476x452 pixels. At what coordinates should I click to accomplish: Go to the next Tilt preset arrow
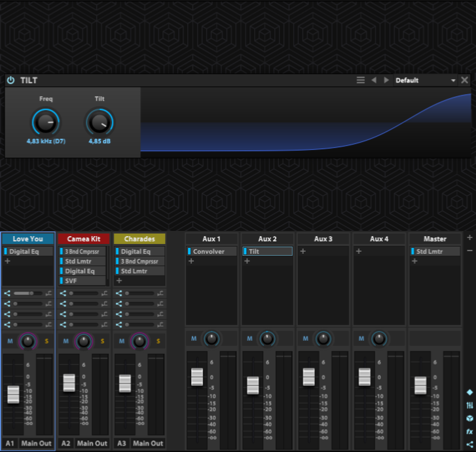pos(386,80)
